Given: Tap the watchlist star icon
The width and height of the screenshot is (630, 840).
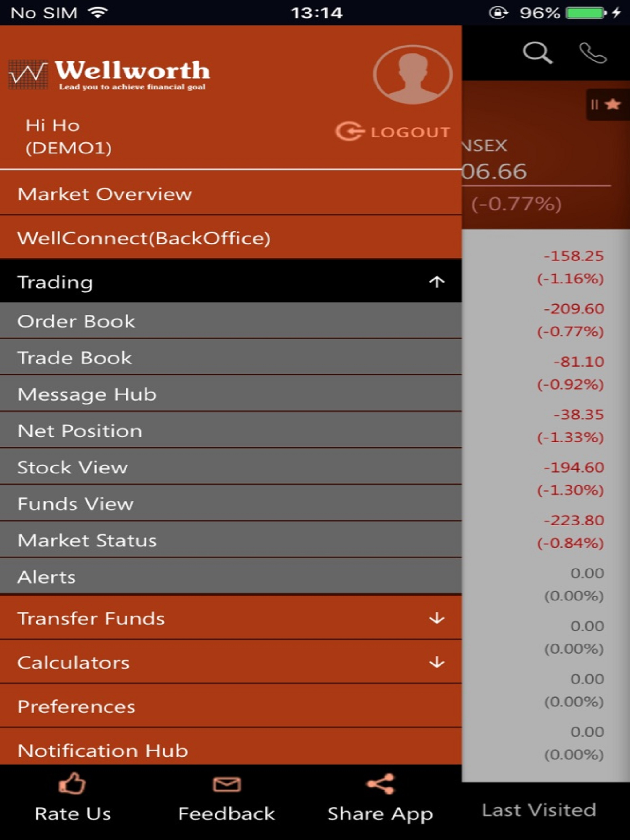Looking at the screenshot, I should click(x=612, y=104).
